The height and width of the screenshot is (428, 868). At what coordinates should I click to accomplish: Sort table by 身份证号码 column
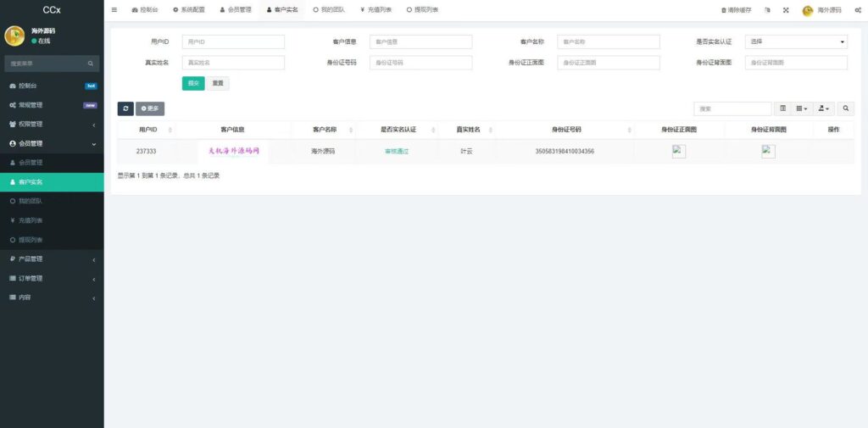tap(566, 130)
